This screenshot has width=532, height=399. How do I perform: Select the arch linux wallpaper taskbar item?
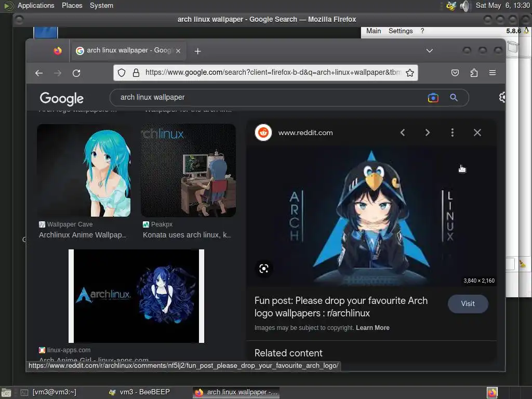(x=236, y=392)
